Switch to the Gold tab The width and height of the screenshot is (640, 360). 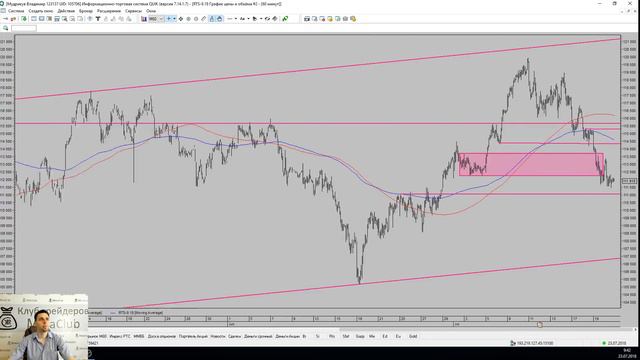click(413, 336)
